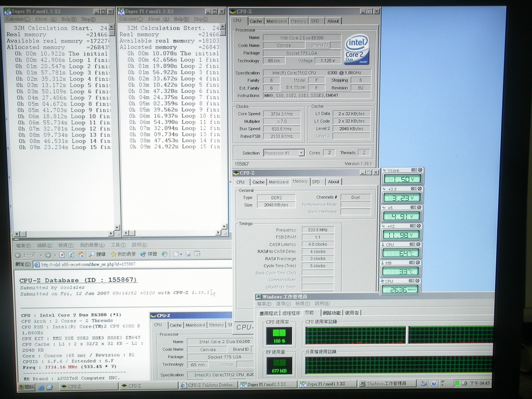Open the 我的最愛 menu in the browser menu bar
532x399 pixels.
[92, 245]
